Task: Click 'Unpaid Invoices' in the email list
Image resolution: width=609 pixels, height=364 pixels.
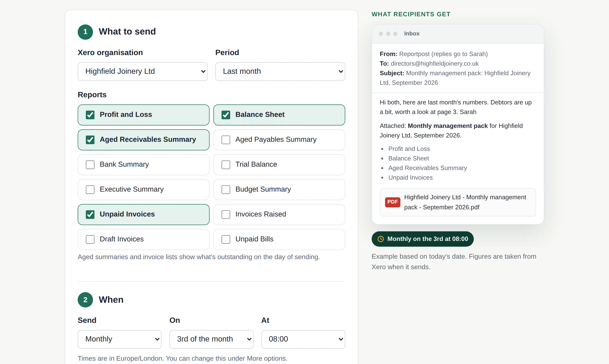Action: [x=410, y=177]
